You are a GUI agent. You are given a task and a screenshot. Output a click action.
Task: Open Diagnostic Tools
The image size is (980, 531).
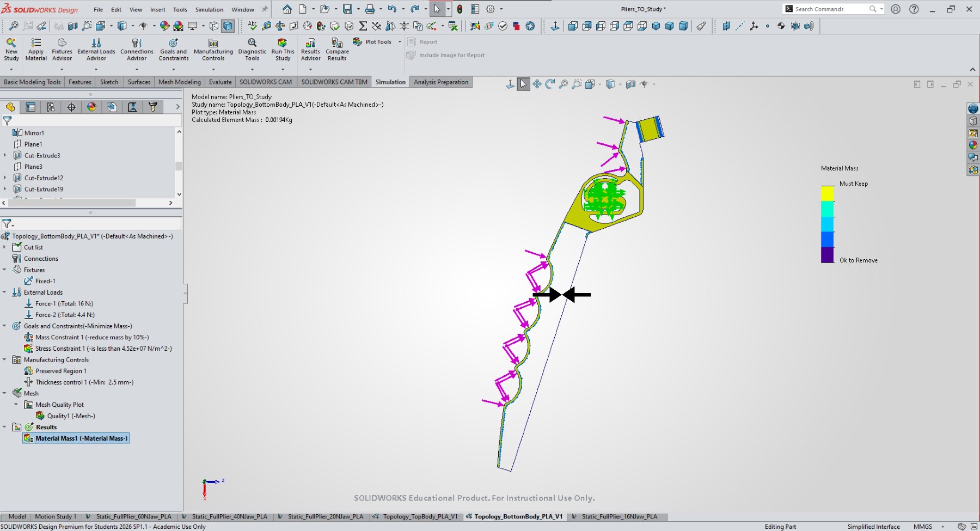252,49
